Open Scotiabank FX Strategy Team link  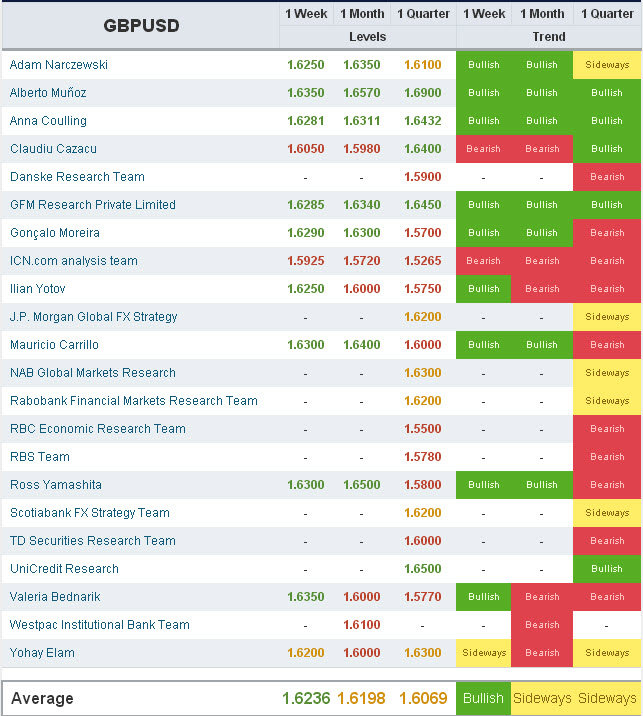(90, 513)
